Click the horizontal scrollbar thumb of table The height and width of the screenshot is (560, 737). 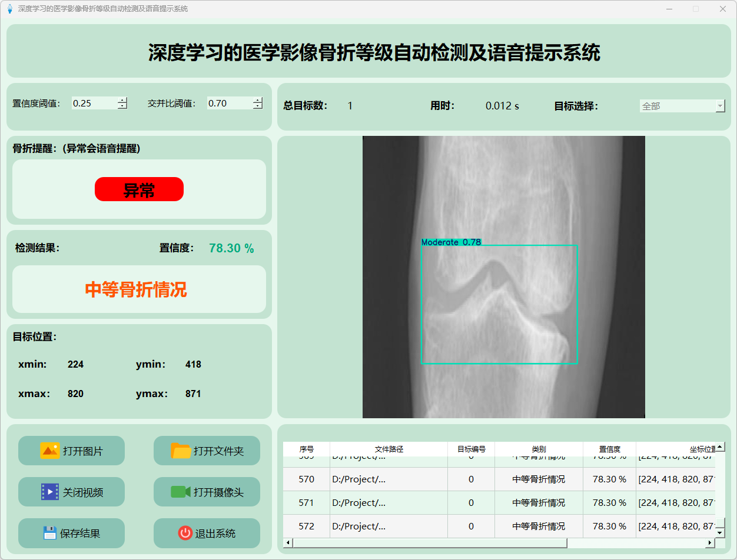430,542
